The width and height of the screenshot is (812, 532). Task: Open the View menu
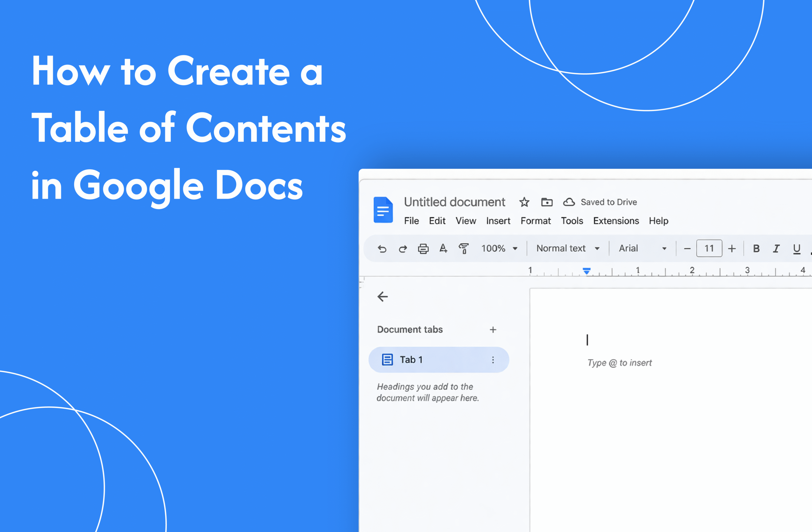[466, 221]
